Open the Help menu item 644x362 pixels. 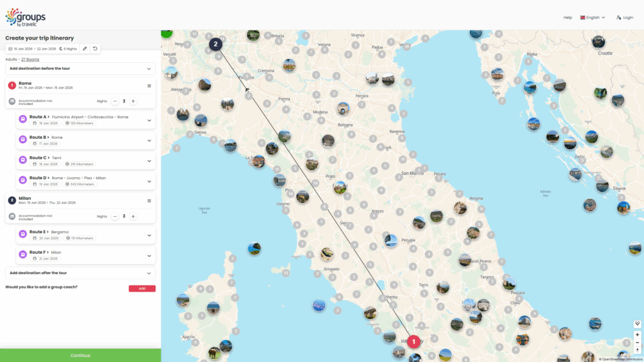[x=567, y=18]
